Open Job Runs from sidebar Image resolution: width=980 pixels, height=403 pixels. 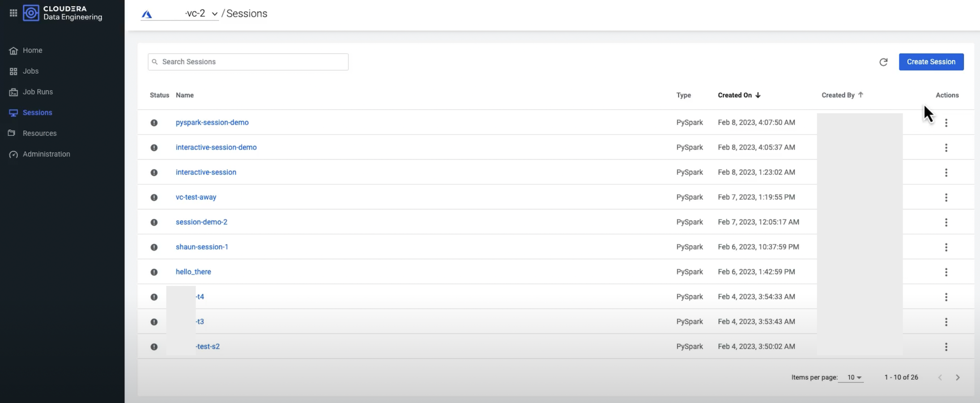point(38,92)
